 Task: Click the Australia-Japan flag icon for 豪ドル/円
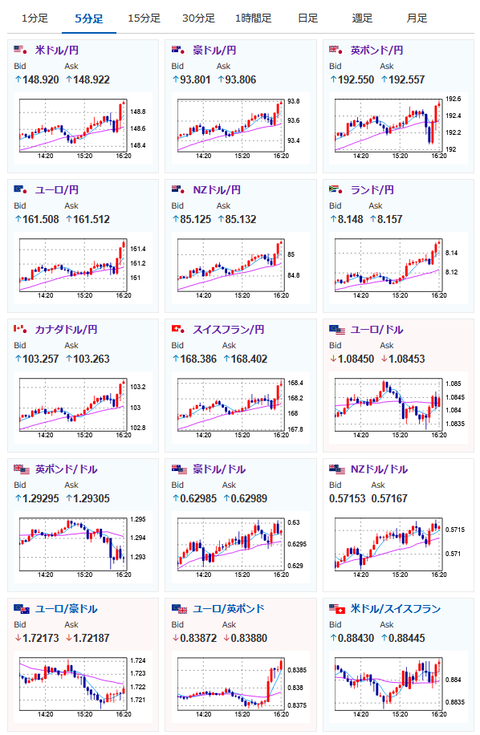[x=178, y=50]
